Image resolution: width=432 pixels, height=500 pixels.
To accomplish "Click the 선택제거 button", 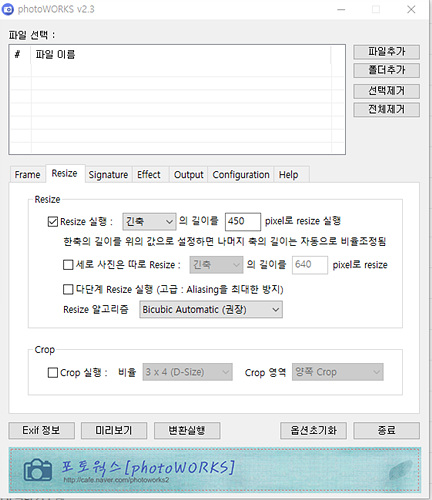I will pyautogui.click(x=386, y=91).
